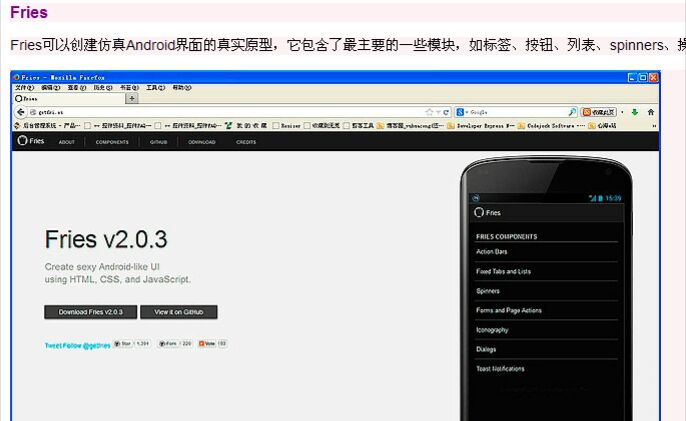Screen dimensions: 686x421
Task: Open the 文件 menu
Action: click(x=24, y=88)
